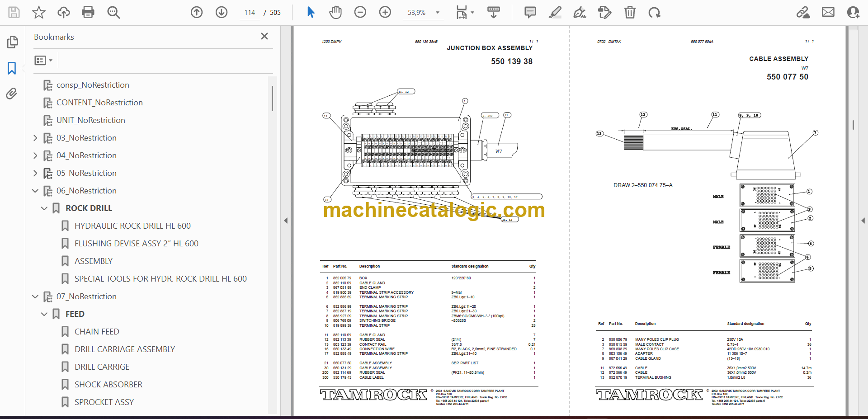Print the document
The width and height of the screenshot is (868, 419).
click(88, 12)
